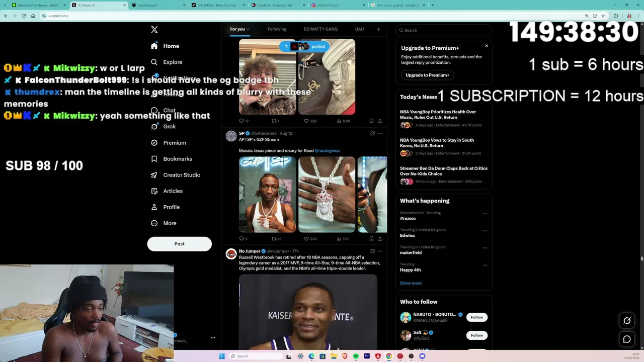Open the floating Grok button
The height and width of the screenshot is (362, 644).
pyautogui.click(x=627, y=321)
